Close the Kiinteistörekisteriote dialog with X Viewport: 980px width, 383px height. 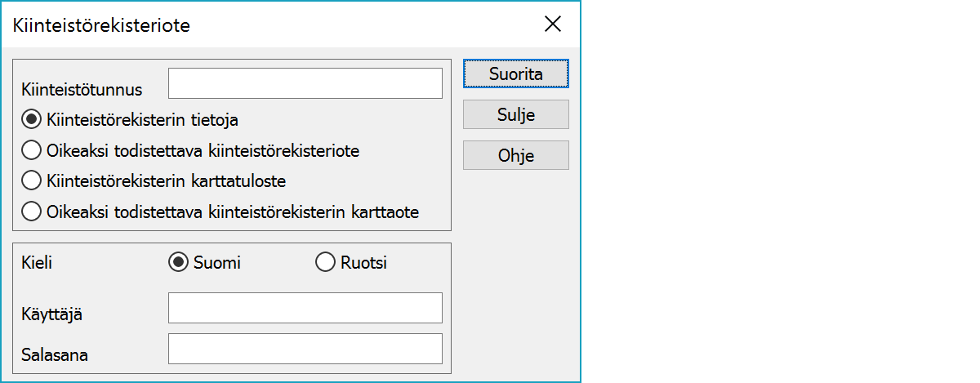pos(553,24)
